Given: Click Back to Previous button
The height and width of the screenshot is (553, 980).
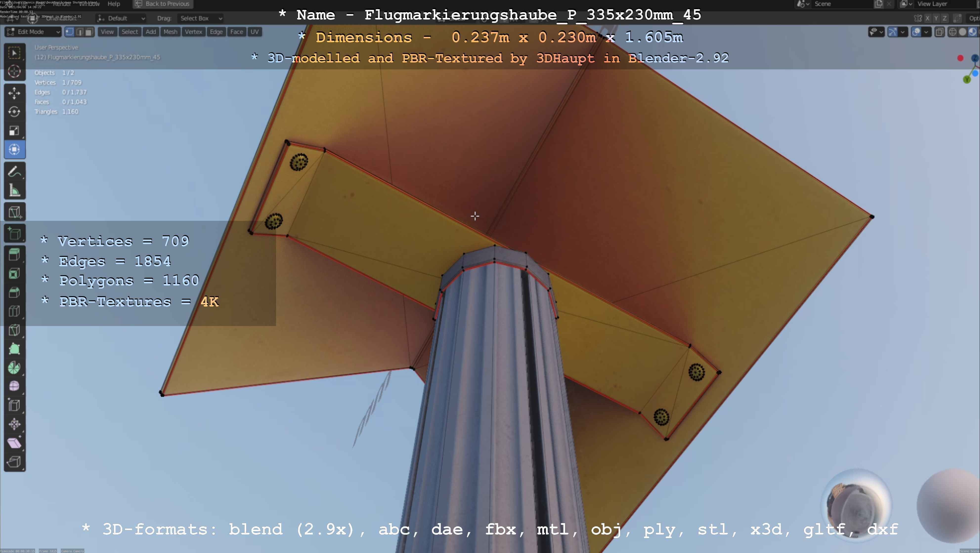Looking at the screenshot, I should 163,4.
